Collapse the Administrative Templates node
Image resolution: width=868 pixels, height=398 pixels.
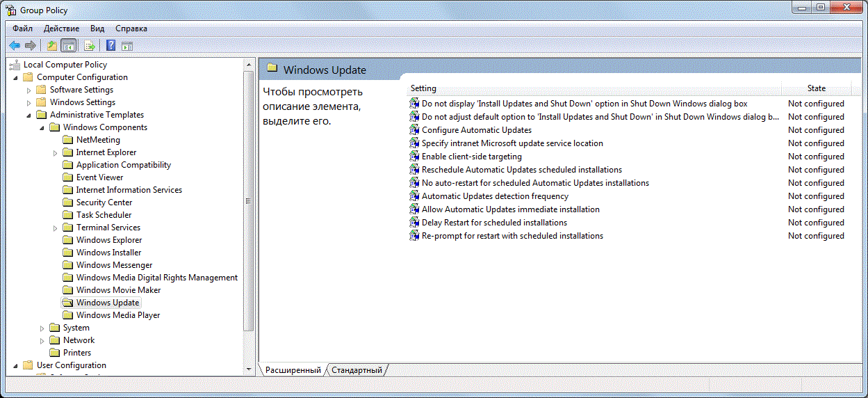pos(28,115)
